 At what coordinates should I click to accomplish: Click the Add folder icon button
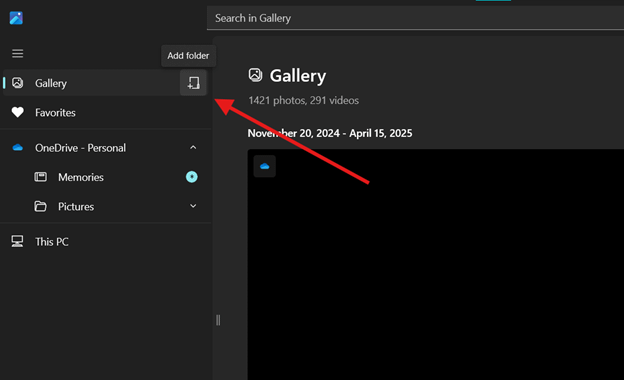tap(193, 83)
